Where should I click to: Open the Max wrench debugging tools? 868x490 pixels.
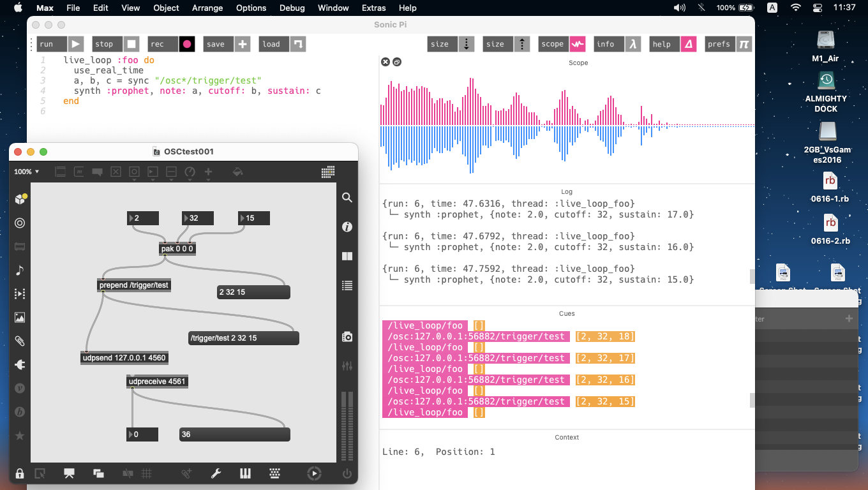tap(216, 473)
